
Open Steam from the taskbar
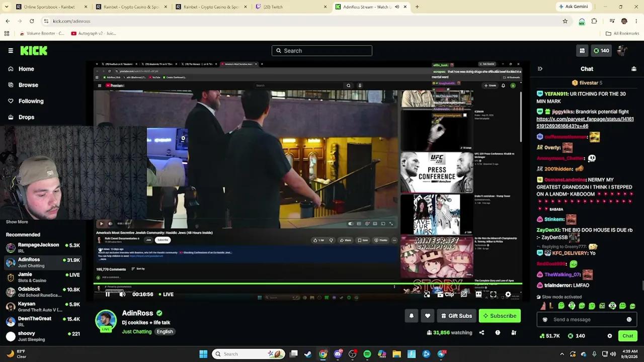308,354
